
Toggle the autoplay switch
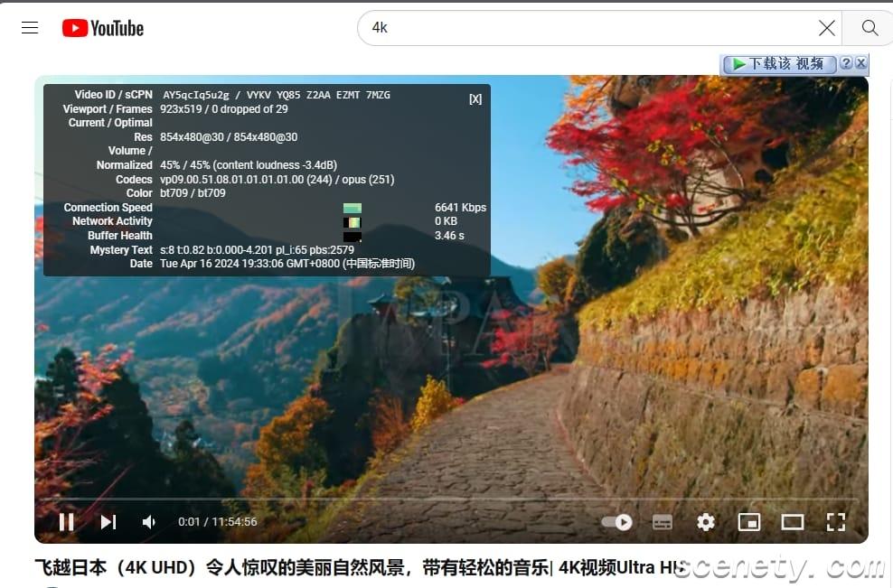(616, 522)
